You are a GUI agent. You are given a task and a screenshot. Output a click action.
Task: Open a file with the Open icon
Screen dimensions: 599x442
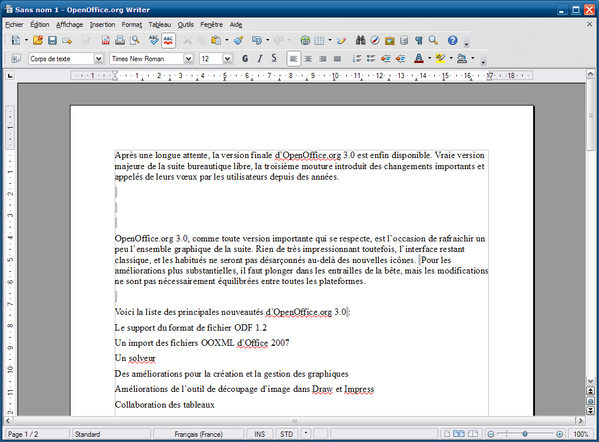coord(38,40)
